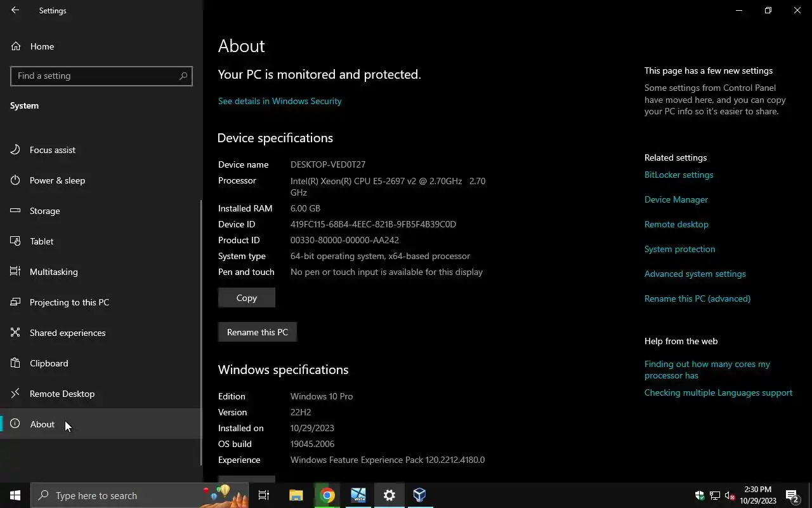Screen dimensions: 812x508
Task: Open Power & sleep settings
Action: point(101,180)
